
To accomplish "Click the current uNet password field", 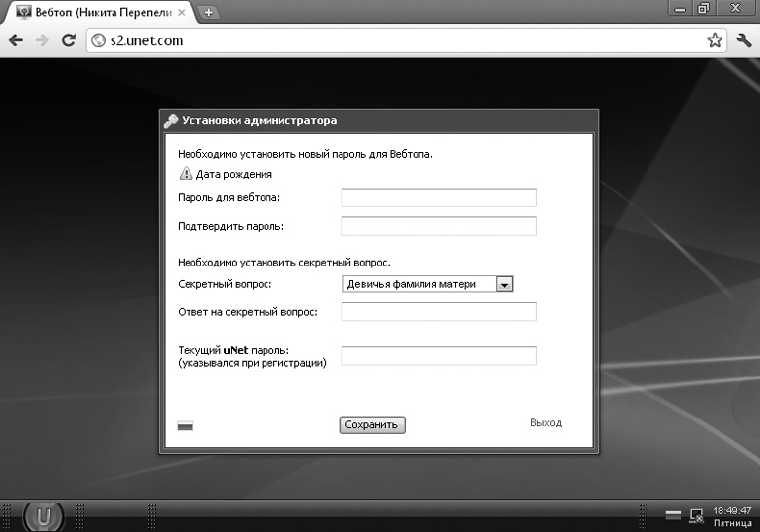I will pos(438,356).
